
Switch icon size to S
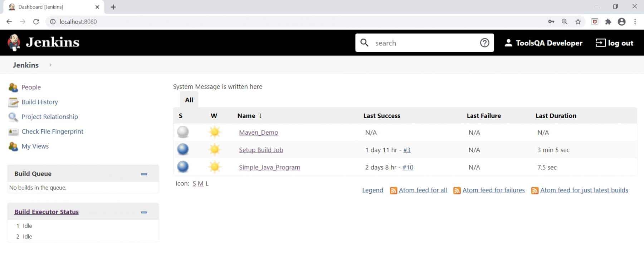pyautogui.click(x=194, y=184)
